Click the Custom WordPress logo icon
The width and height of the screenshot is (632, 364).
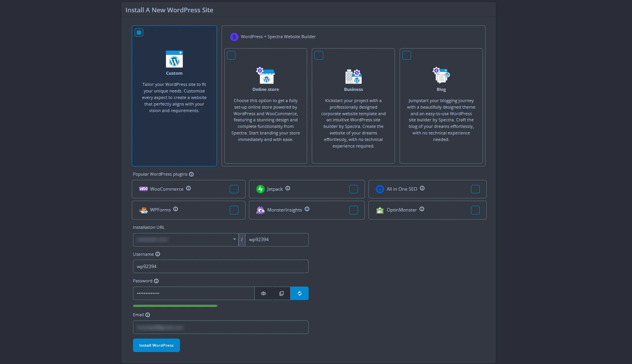click(174, 59)
